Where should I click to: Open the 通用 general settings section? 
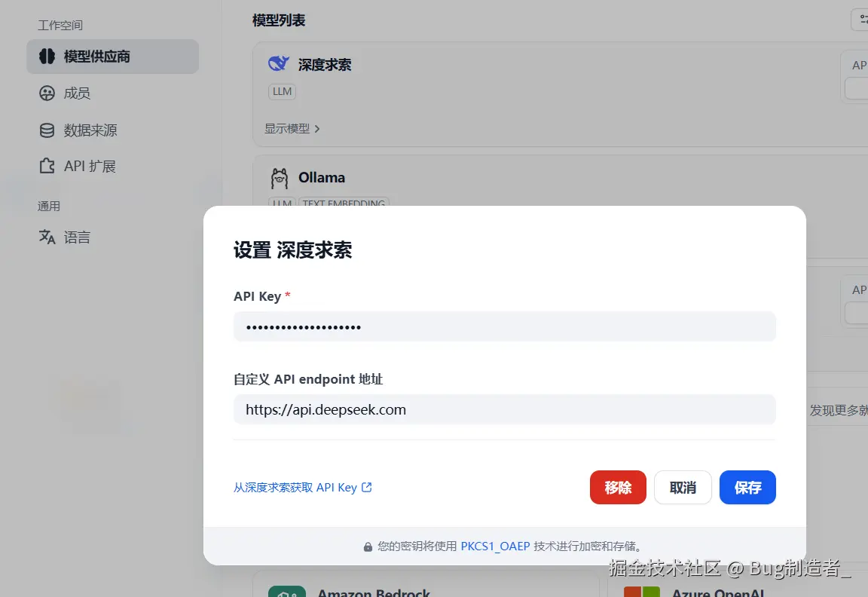point(48,205)
